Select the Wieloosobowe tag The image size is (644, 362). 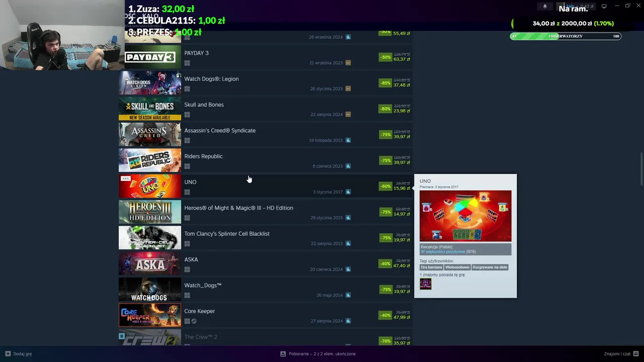click(x=457, y=267)
